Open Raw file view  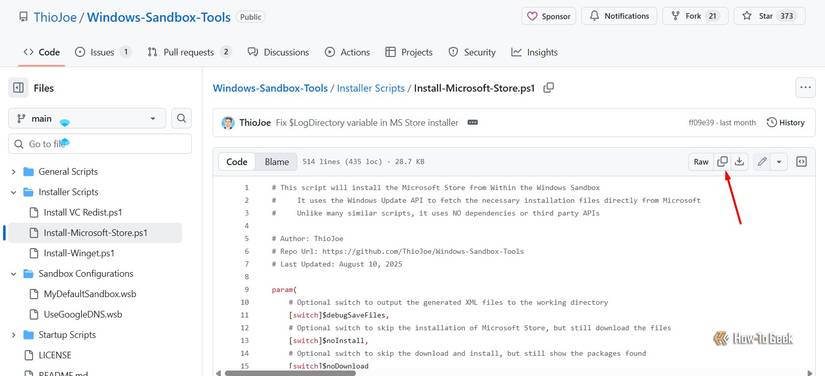tap(701, 161)
